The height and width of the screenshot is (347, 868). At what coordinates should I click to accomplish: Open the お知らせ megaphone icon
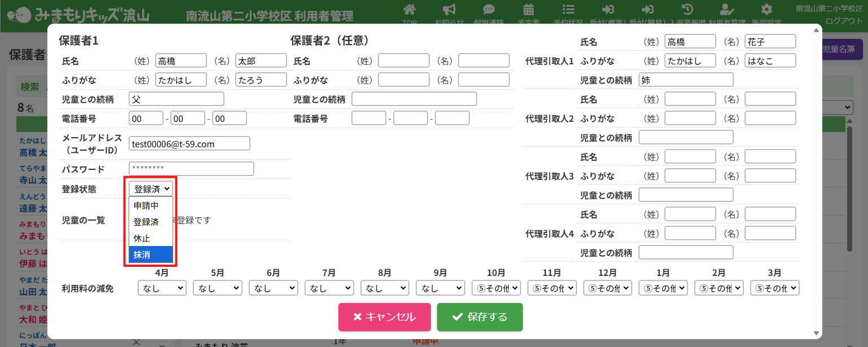tap(449, 10)
